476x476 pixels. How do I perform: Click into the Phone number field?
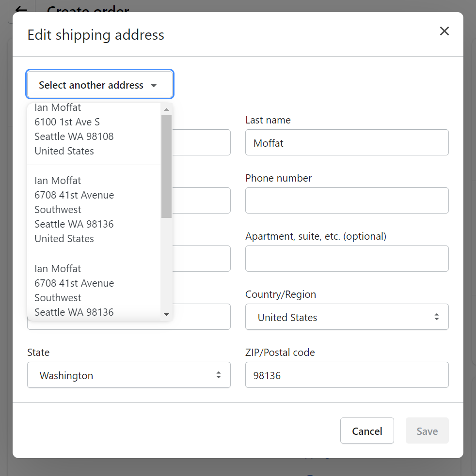[347, 200]
